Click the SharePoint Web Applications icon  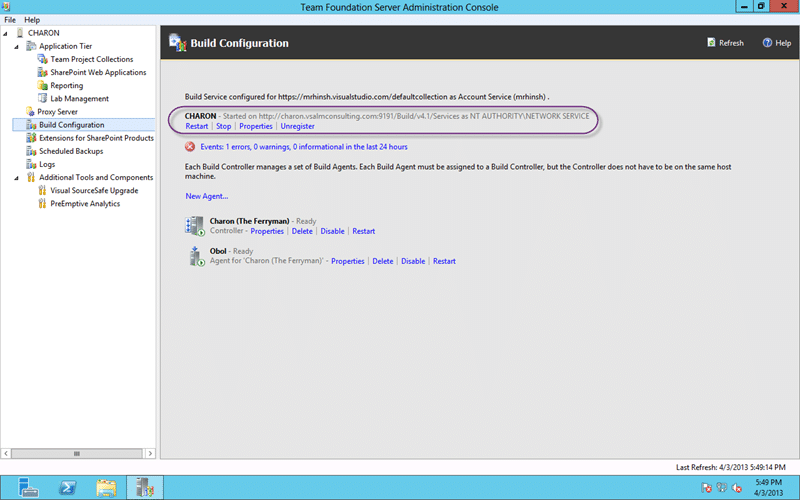[x=42, y=72]
